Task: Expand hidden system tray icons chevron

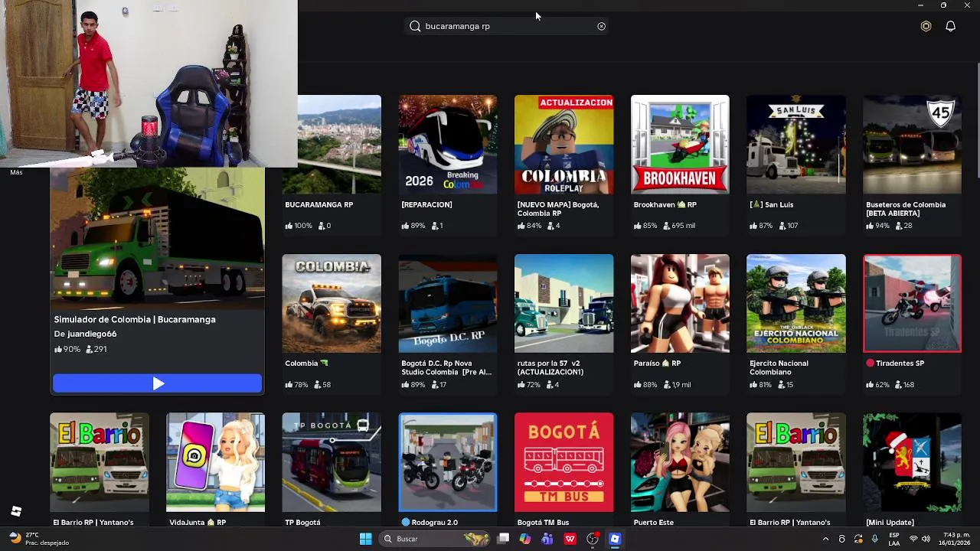Action: tap(825, 539)
